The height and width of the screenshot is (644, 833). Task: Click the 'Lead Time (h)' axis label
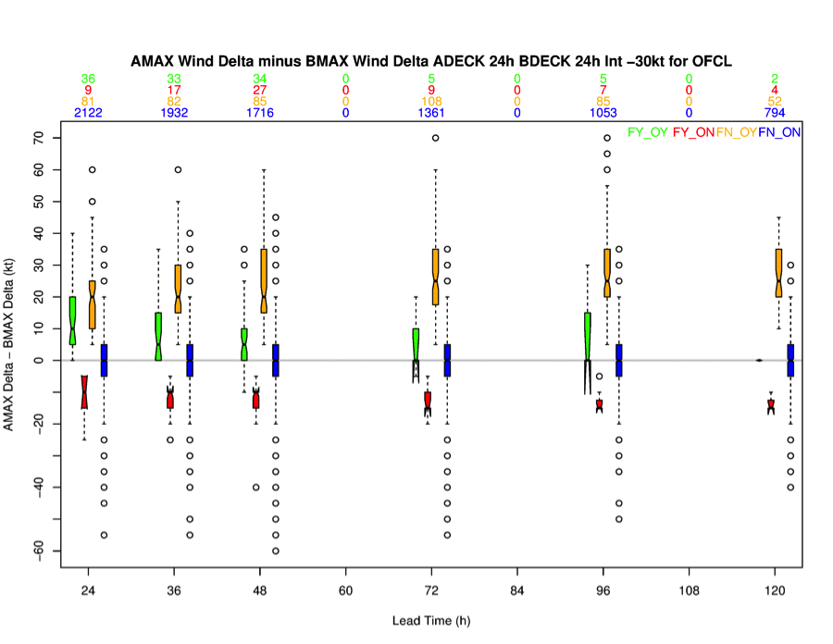pyautogui.click(x=431, y=621)
